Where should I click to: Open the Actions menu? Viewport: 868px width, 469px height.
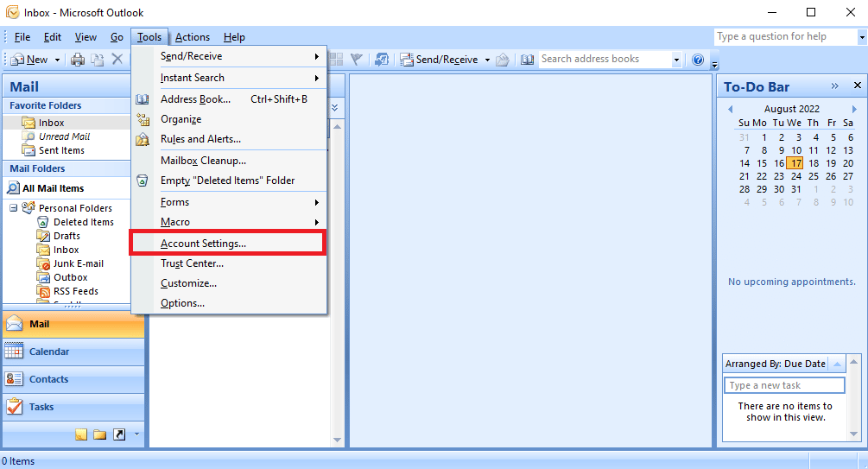(193, 37)
